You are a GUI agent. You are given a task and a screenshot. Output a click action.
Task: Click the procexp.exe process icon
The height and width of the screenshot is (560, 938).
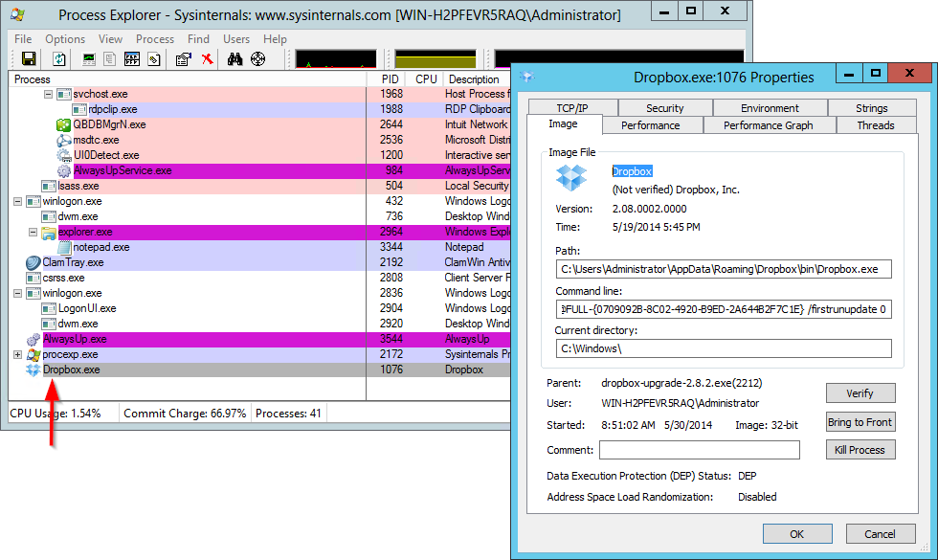point(33,355)
